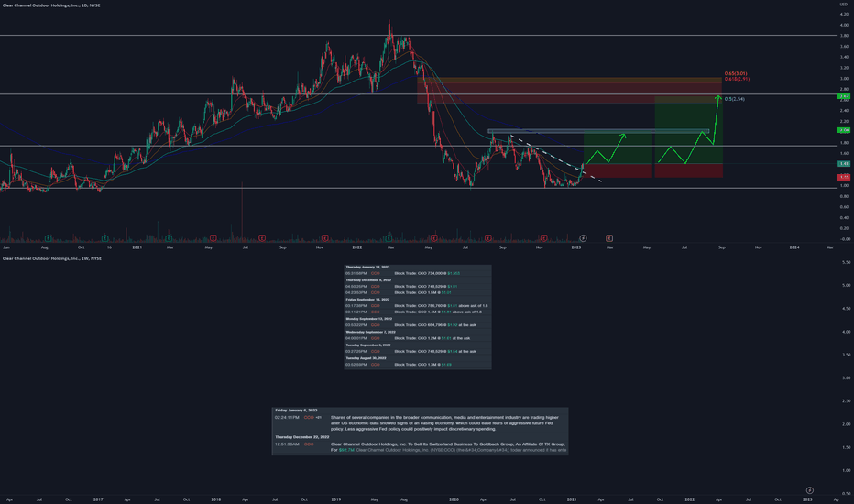Click the green earnings marker near Aug 2020
Image resolution: width=854 pixels, height=504 pixels.
pos(48,238)
